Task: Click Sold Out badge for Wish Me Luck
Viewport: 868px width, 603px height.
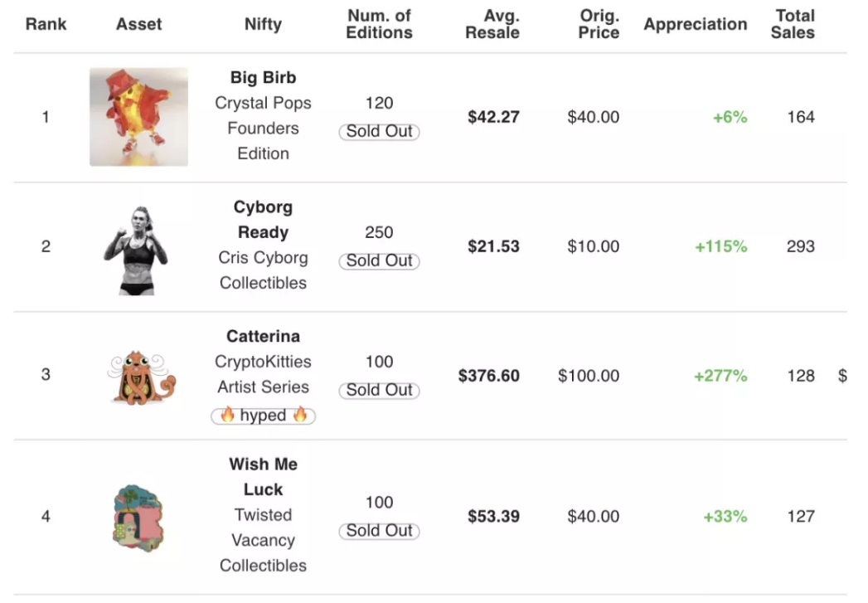Action: point(379,531)
